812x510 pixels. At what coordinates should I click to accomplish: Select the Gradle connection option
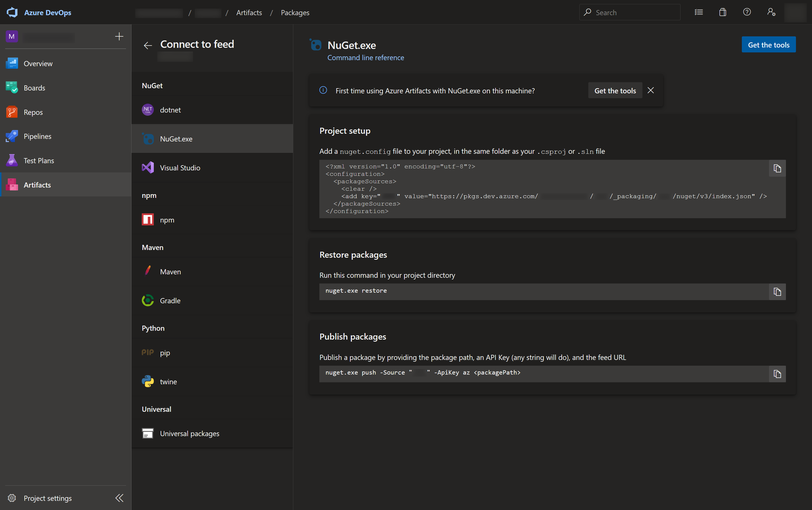pos(212,300)
